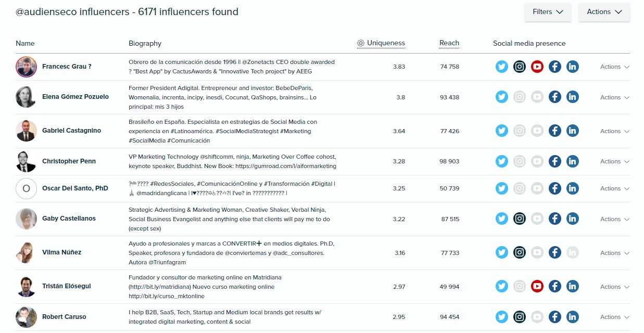Click Gabriel Castagnino's greyed-out Instagram icon
This screenshot has width=644, height=333.
(x=520, y=131)
